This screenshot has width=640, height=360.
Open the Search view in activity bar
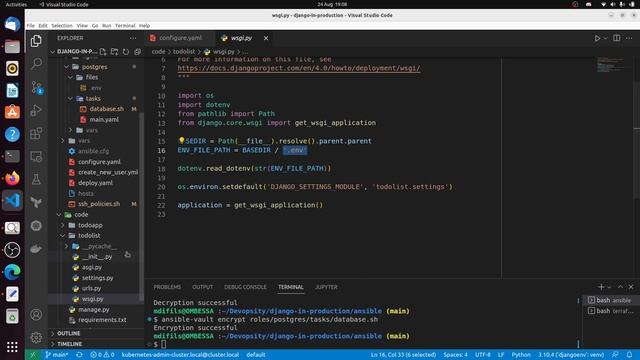(36, 63)
